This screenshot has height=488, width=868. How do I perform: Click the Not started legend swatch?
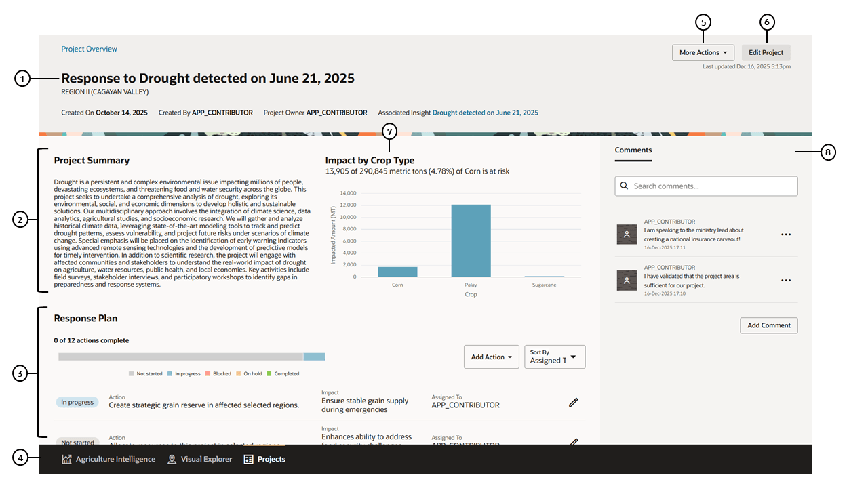[x=132, y=373]
